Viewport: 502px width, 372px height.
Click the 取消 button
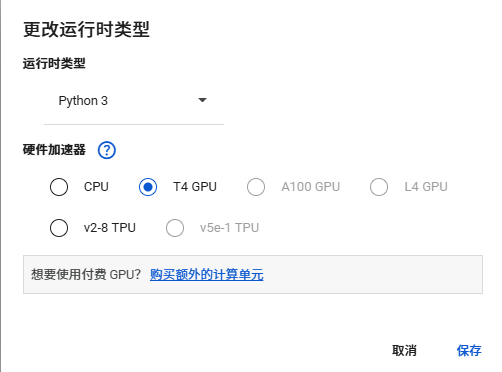(x=404, y=351)
